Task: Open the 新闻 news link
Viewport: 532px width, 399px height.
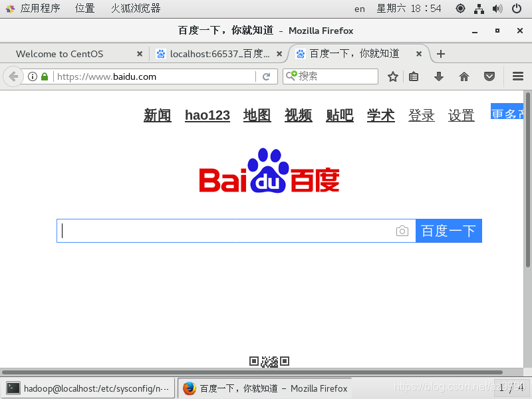Action: [157, 115]
